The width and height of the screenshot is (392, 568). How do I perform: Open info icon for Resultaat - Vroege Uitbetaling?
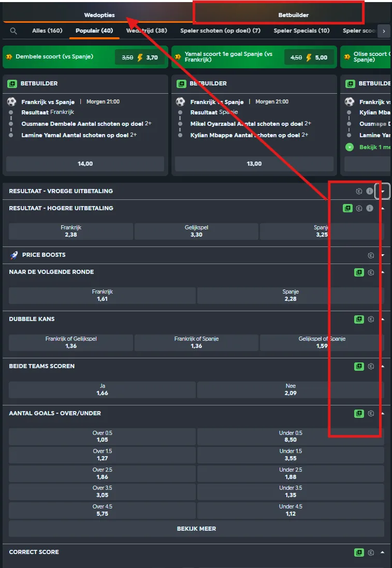pos(370,191)
